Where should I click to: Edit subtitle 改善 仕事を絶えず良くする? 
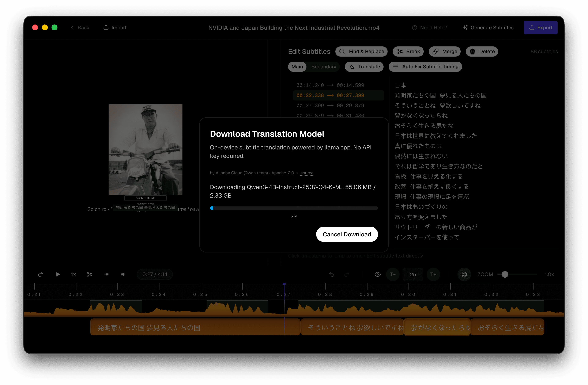[x=431, y=186]
